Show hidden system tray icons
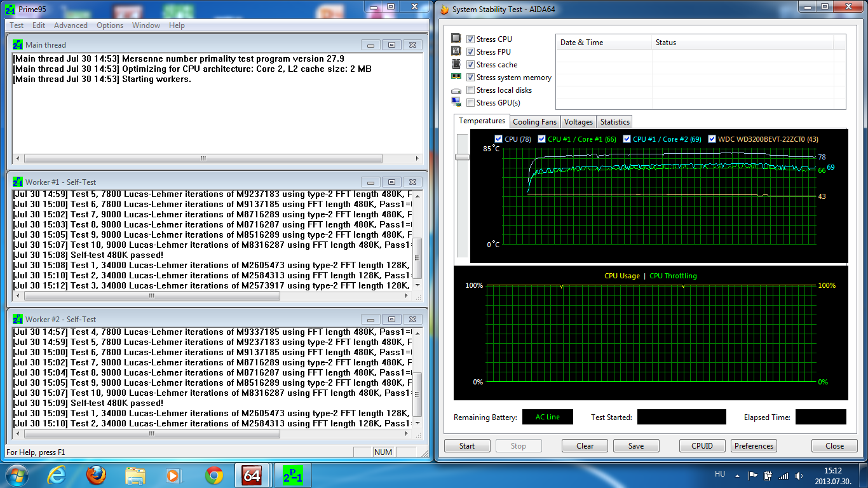This screenshot has width=868, height=488. point(736,475)
